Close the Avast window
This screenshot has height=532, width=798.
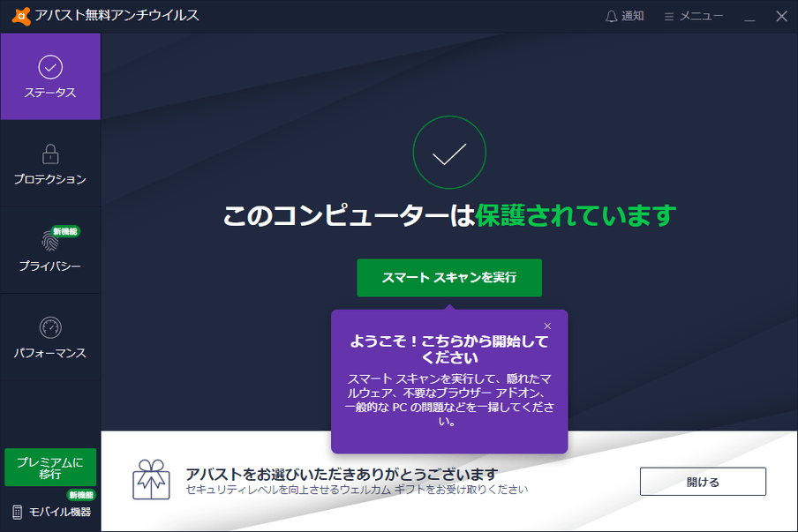782,16
